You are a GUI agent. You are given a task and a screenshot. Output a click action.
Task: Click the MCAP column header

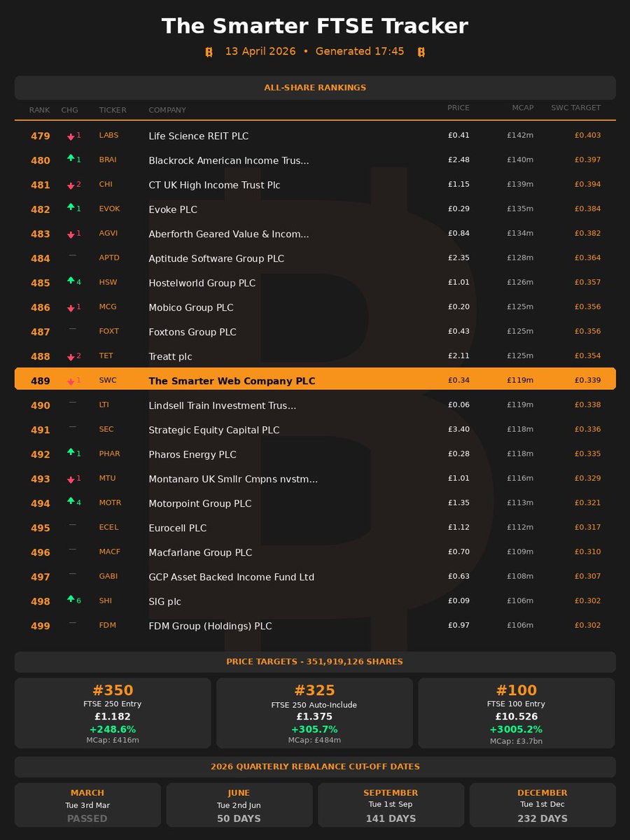pyautogui.click(x=522, y=108)
